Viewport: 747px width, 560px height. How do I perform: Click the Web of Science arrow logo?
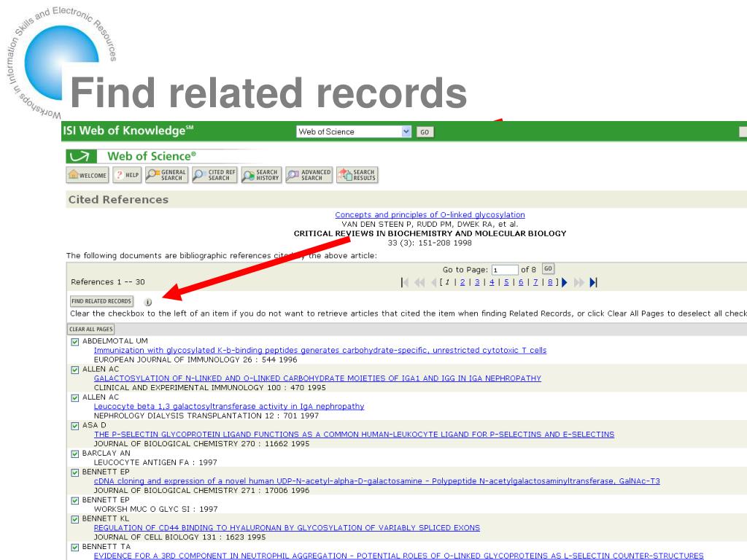click(81, 156)
